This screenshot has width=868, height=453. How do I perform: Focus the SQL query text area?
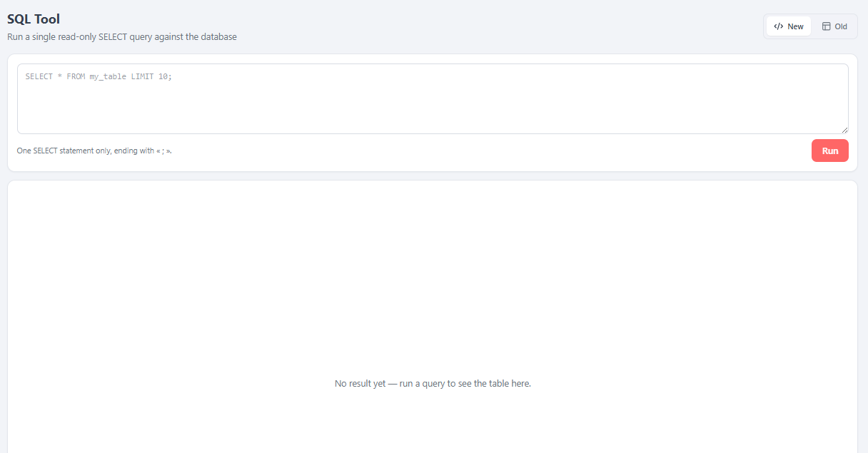[x=433, y=98]
